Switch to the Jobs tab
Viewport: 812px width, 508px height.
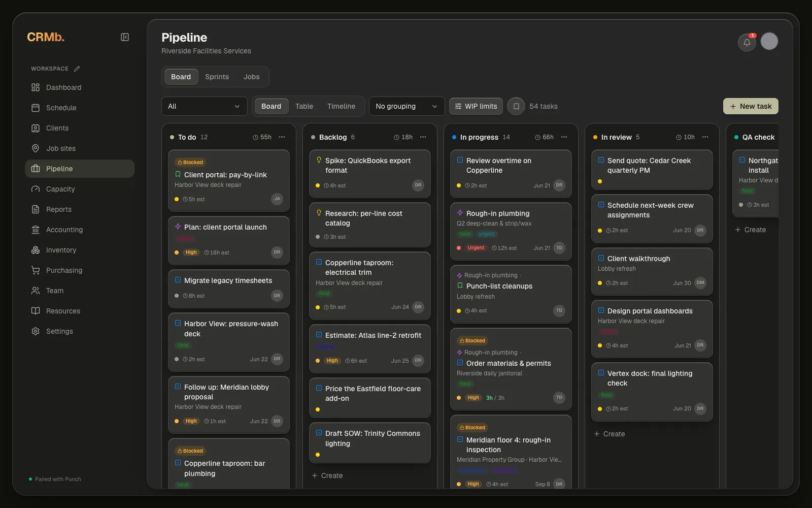coord(251,77)
